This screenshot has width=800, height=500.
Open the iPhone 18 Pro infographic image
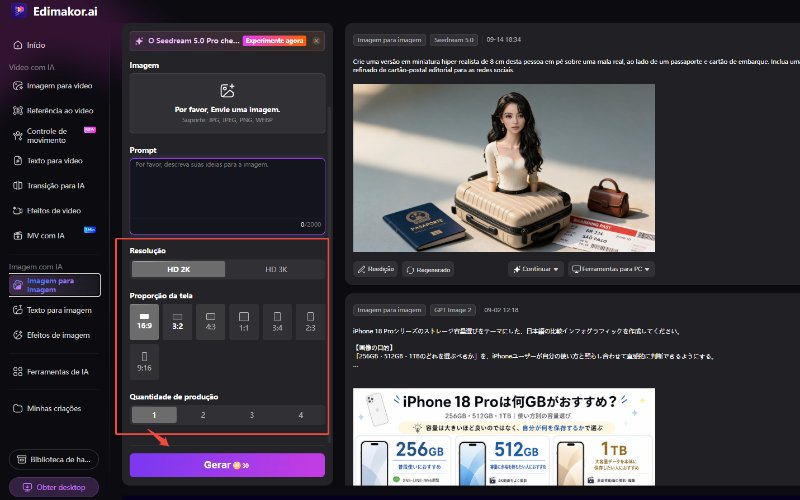pos(504,437)
